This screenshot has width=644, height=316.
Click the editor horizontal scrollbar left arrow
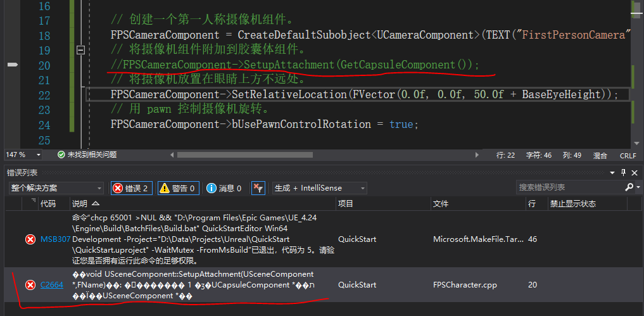click(x=172, y=155)
